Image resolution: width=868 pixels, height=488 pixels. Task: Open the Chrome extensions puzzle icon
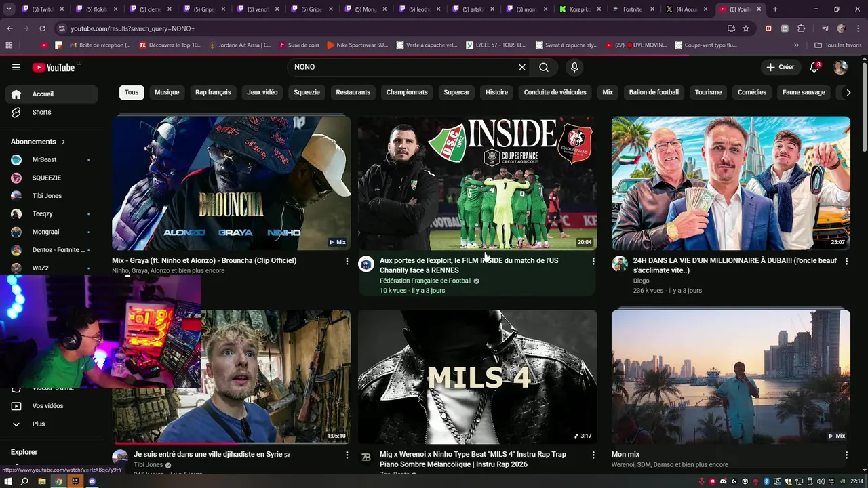point(801,28)
